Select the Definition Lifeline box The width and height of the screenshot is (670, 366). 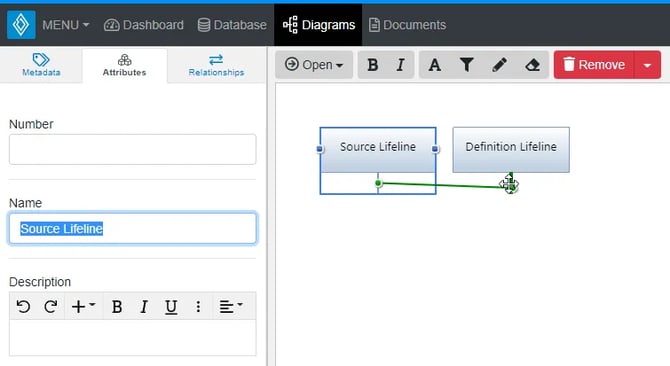[511, 150]
